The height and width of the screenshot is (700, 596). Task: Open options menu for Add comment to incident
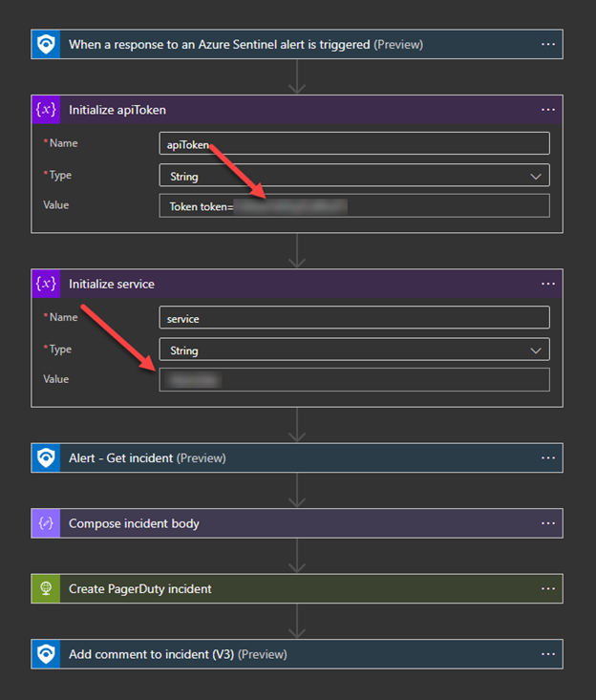point(548,654)
